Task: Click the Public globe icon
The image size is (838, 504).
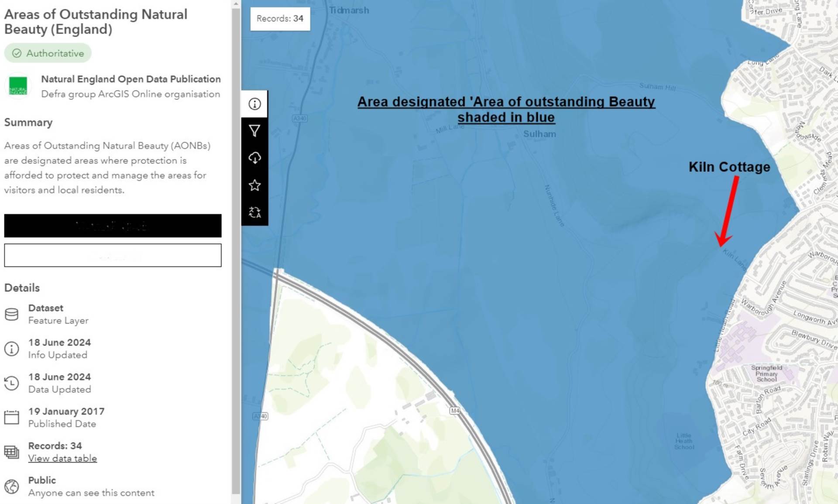Action: point(12,486)
